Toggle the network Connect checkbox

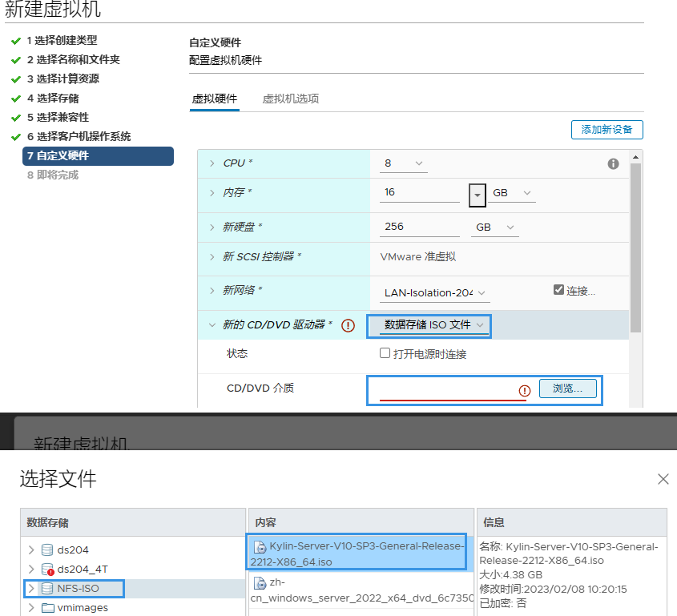pos(558,290)
